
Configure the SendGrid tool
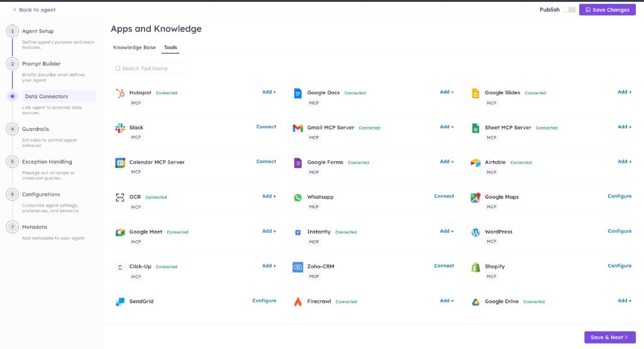pos(264,301)
